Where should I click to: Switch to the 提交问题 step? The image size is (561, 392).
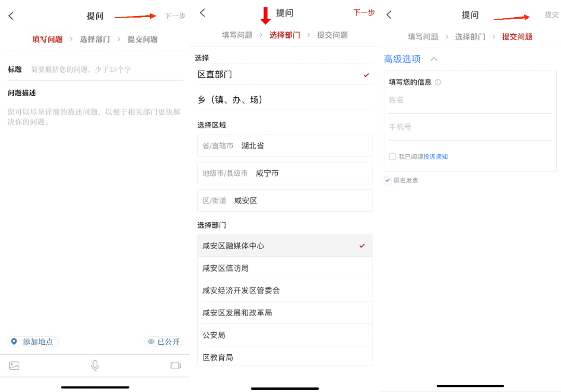[517, 37]
